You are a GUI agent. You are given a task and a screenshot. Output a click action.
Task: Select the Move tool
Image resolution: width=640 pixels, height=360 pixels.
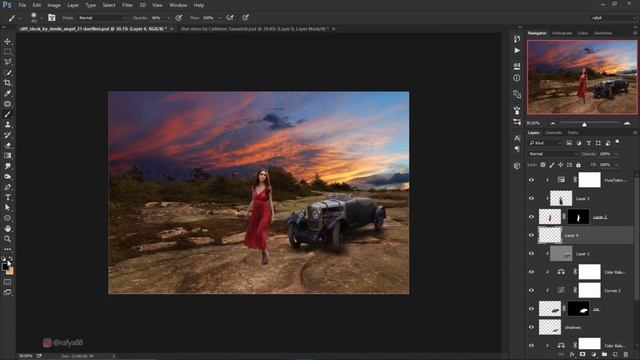[7, 42]
